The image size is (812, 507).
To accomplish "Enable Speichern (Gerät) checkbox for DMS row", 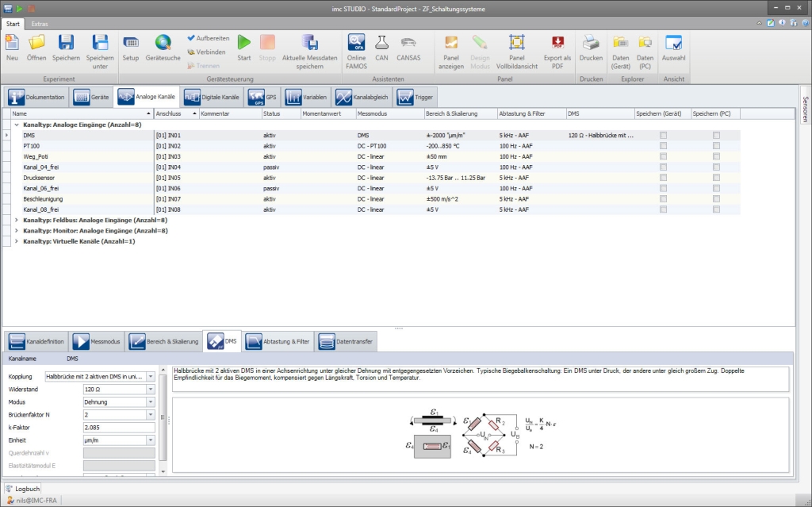I will pyautogui.click(x=663, y=136).
